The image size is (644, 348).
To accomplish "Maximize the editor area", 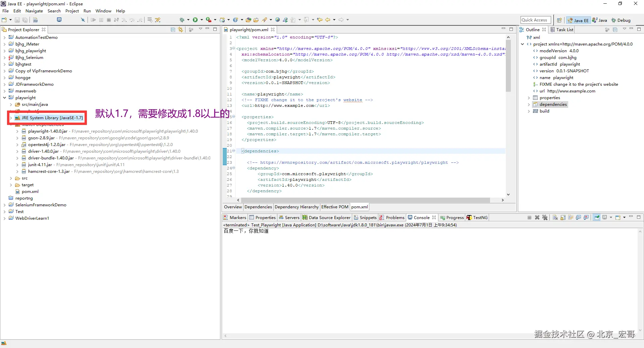I will click(x=511, y=29).
